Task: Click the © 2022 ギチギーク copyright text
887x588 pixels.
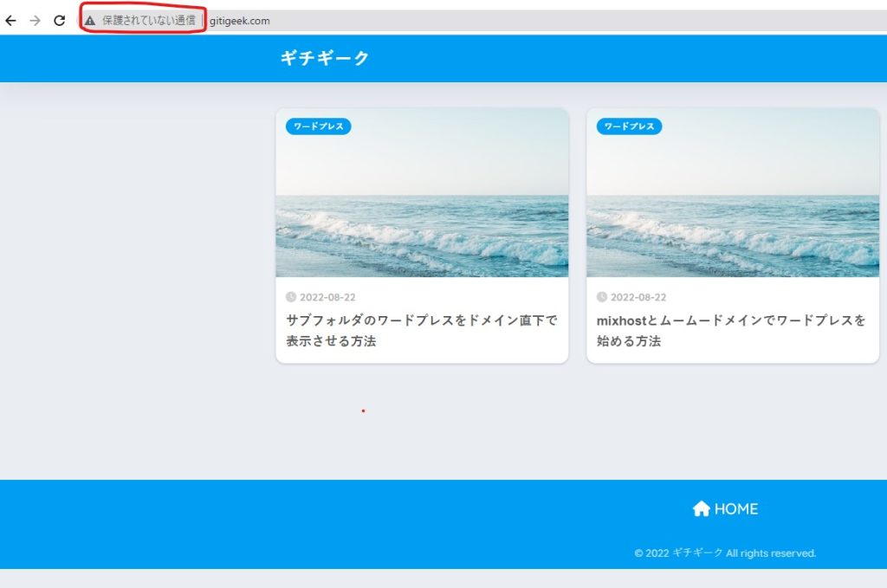Action: 725,553
